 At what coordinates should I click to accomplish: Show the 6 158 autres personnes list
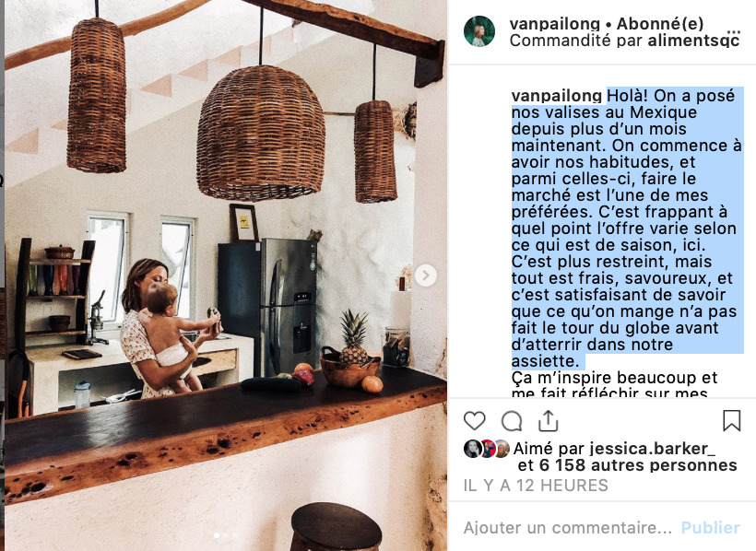(638, 465)
